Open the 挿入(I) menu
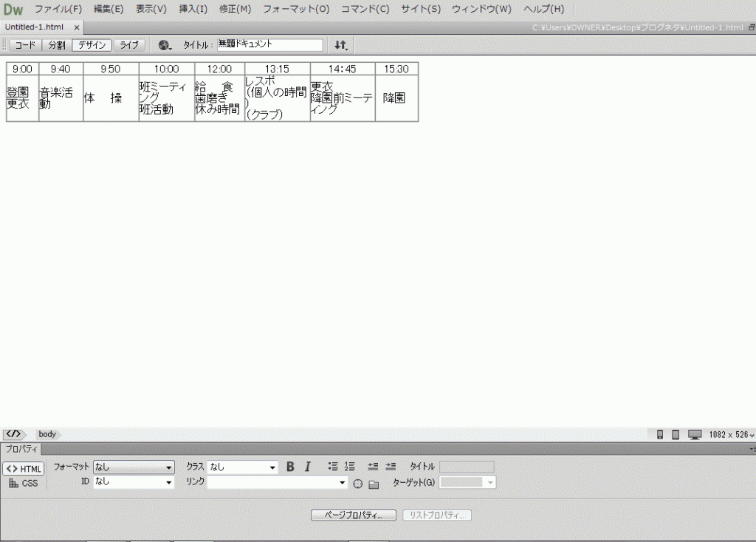756x542 pixels. click(x=193, y=9)
